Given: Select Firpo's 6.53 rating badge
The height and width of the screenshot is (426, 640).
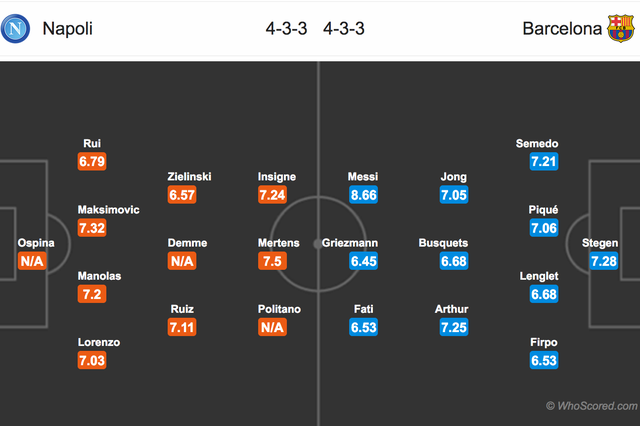Looking at the screenshot, I should point(545,361).
